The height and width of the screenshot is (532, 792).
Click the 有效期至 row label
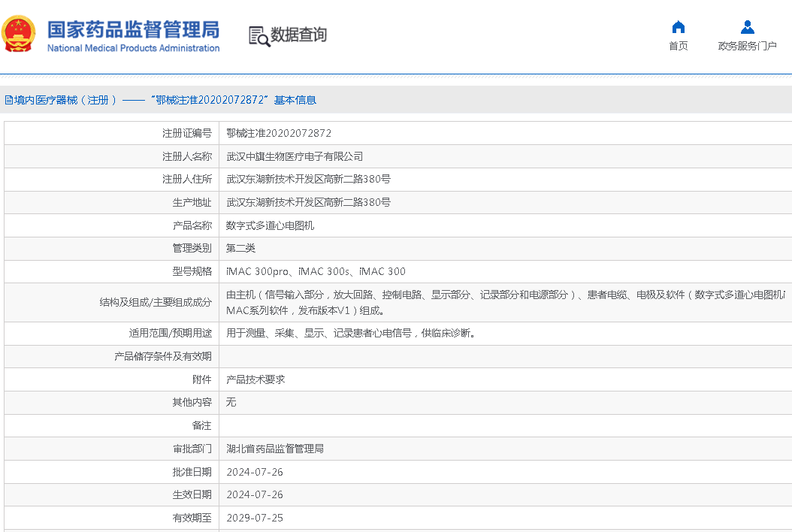(192, 518)
